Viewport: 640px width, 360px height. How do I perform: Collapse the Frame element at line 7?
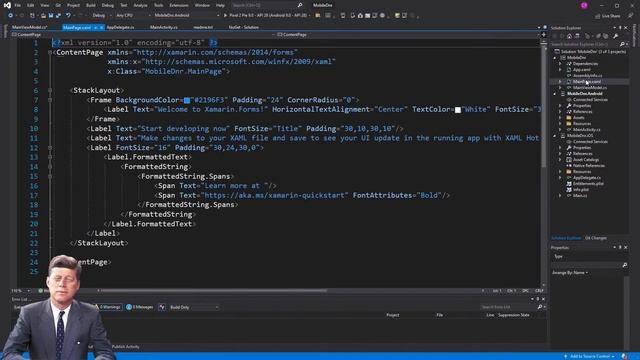(50, 100)
